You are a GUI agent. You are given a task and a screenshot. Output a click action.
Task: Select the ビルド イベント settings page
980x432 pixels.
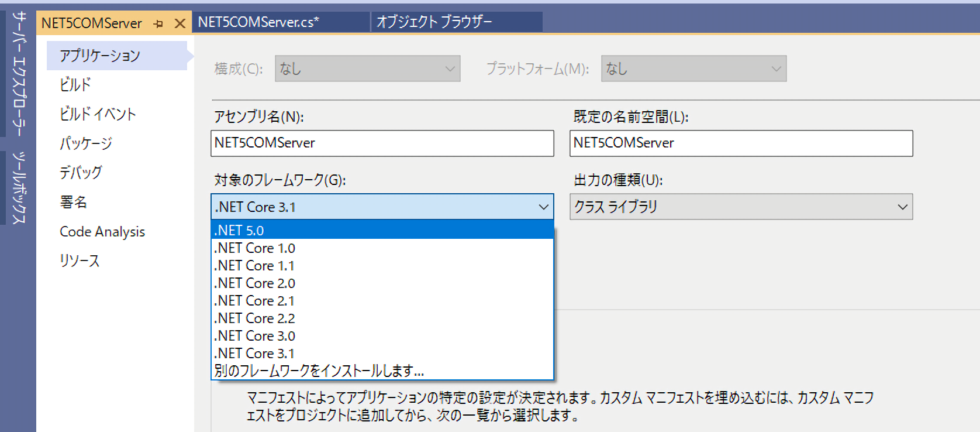(98, 114)
